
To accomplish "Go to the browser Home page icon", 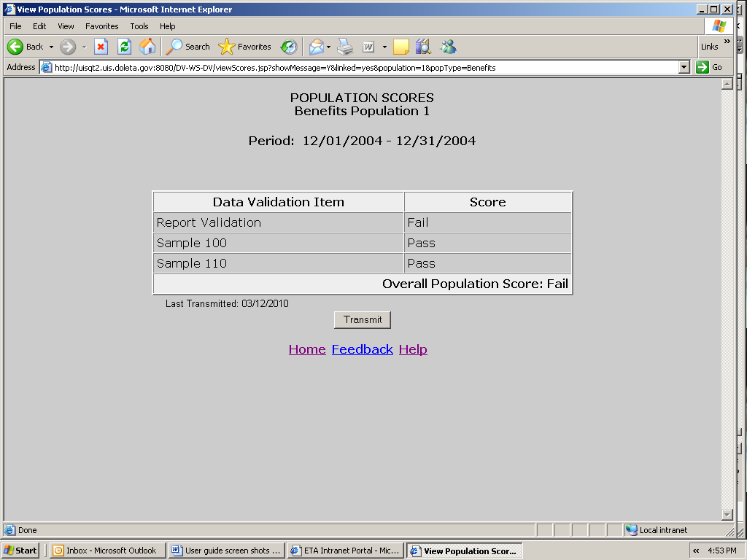I will 147,47.
